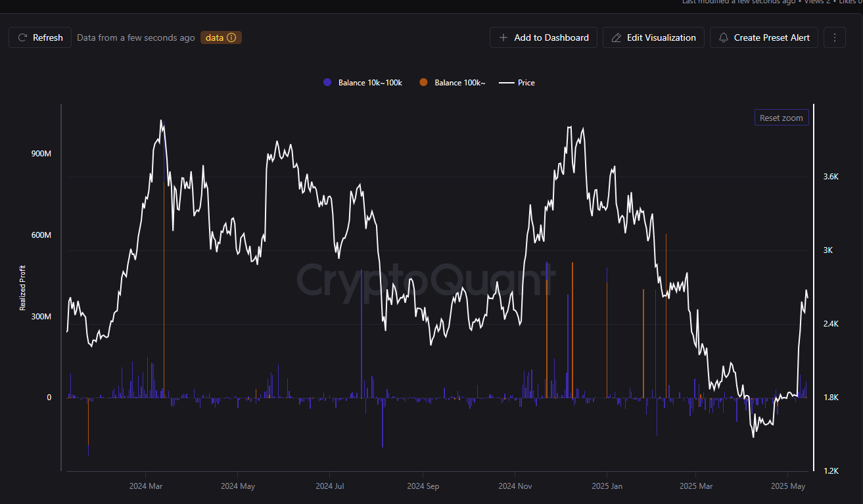This screenshot has height=504, width=863.
Task: Click the Reset zoom button
Action: (x=781, y=117)
